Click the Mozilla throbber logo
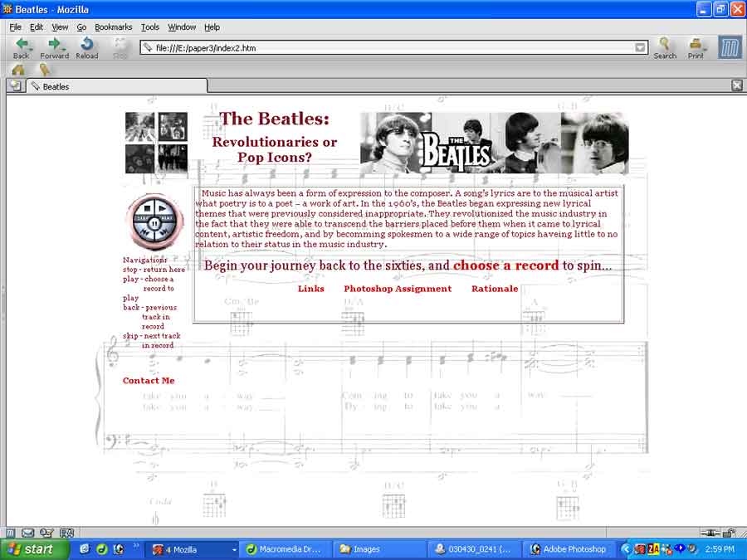Viewport: 747px width, 560px height. coord(729,47)
